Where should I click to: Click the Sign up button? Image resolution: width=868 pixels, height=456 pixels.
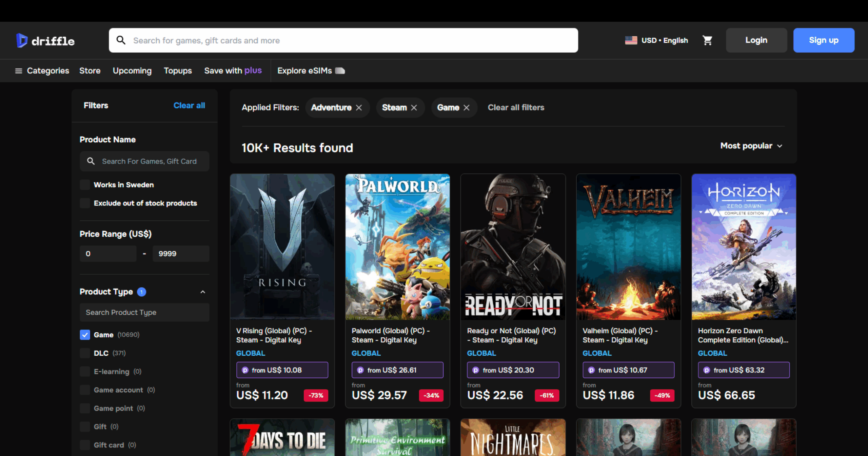click(823, 40)
